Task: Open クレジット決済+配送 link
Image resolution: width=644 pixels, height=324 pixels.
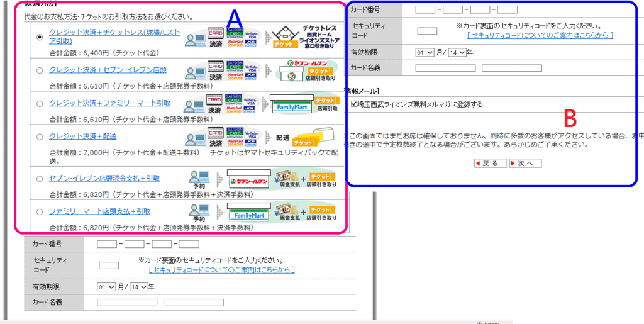Action: 82,135
